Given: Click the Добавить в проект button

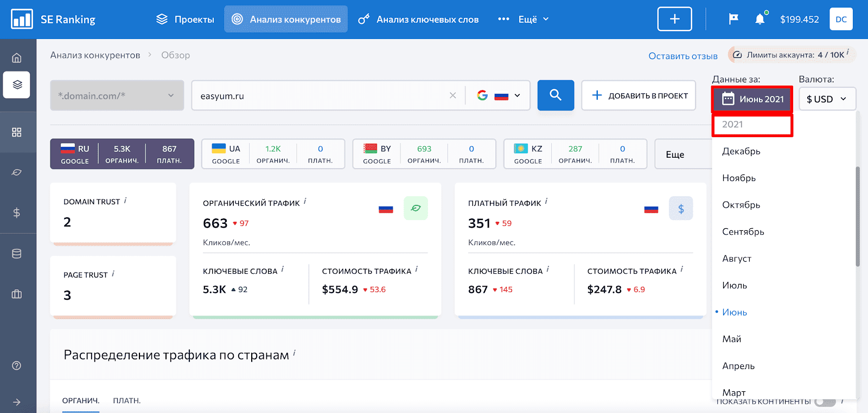Looking at the screenshot, I should [x=639, y=95].
